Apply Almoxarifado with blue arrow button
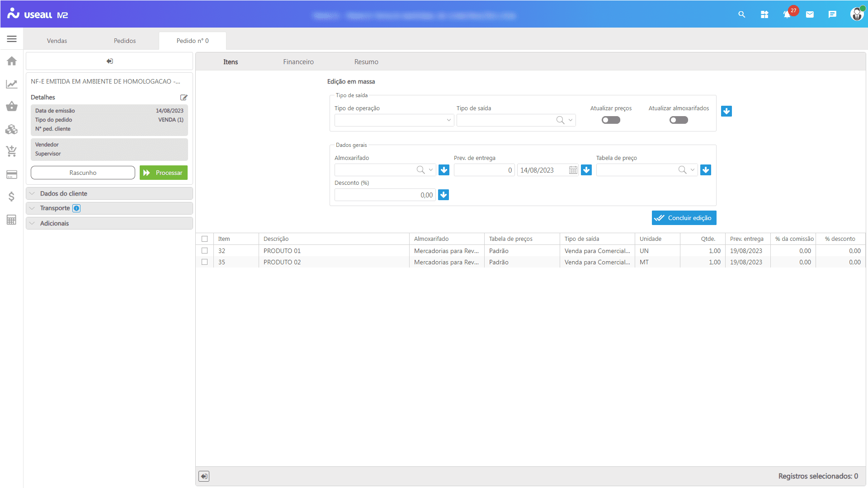868x488 pixels. [x=444, y=170]
